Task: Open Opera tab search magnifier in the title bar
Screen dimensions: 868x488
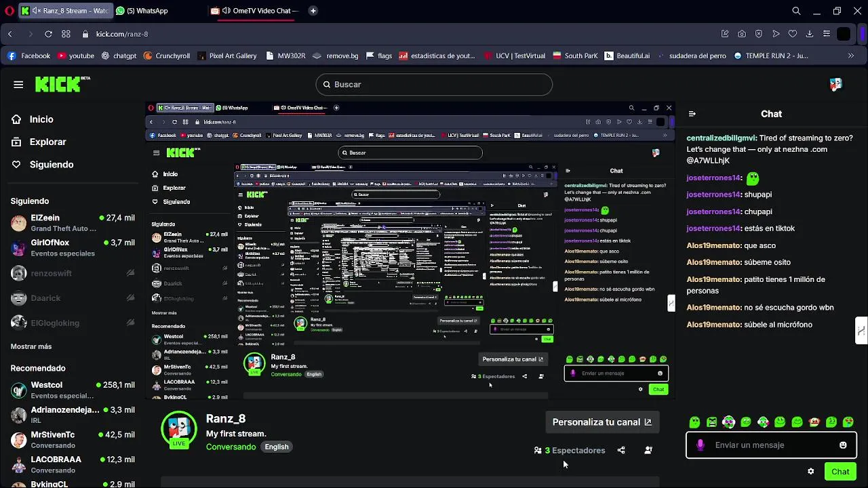Action: (797, 11)
